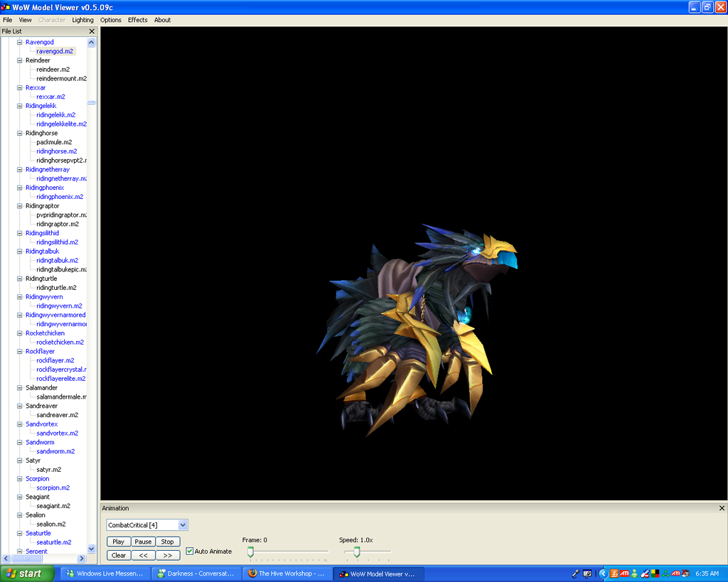
Task: Click the Frame slider handle
Action: (x=251, y=552)
